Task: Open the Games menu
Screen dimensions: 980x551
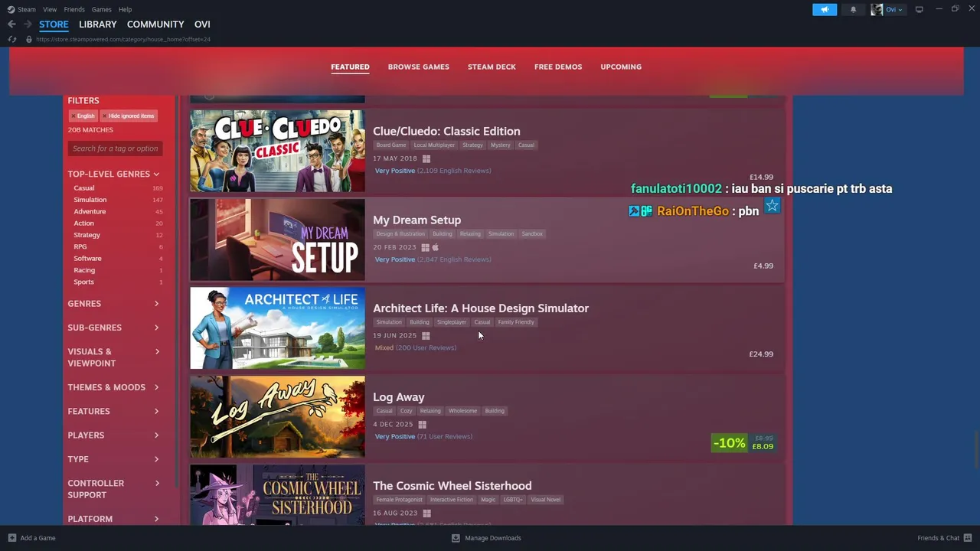Action: [x=101, y=9]
